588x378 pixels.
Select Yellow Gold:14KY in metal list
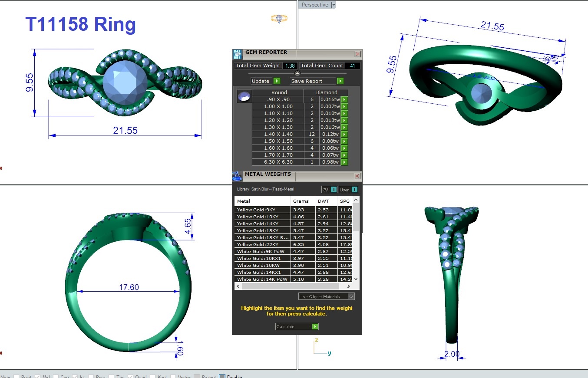262,224
